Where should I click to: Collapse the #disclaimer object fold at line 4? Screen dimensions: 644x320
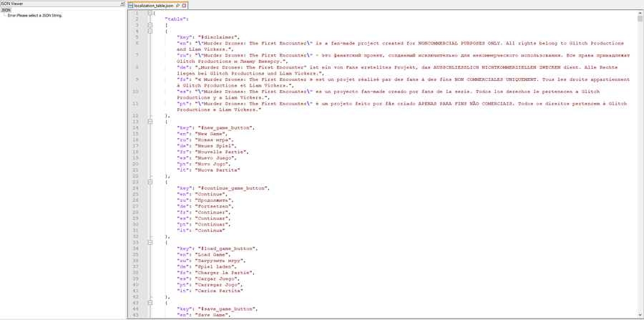(x=150, y=31)
